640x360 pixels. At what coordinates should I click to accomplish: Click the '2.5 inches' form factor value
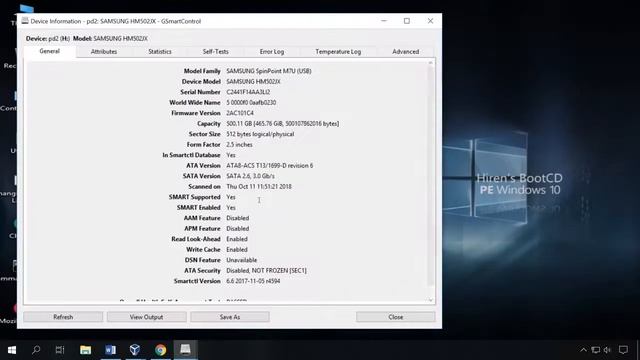pos(239,144)
